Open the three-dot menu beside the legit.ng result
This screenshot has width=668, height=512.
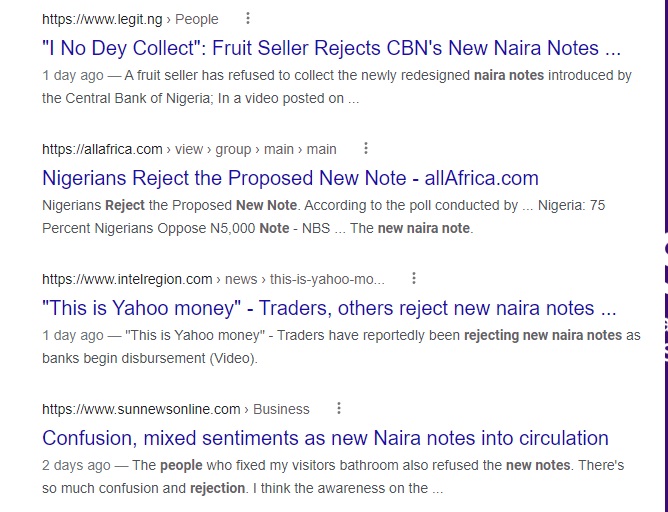(249, 18)
